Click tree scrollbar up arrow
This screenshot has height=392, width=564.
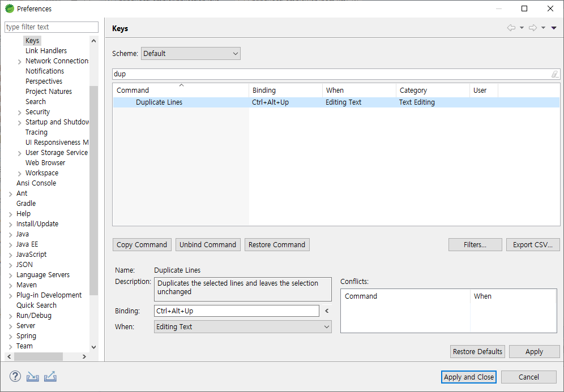pyautogui.click(x=93, y=41)
